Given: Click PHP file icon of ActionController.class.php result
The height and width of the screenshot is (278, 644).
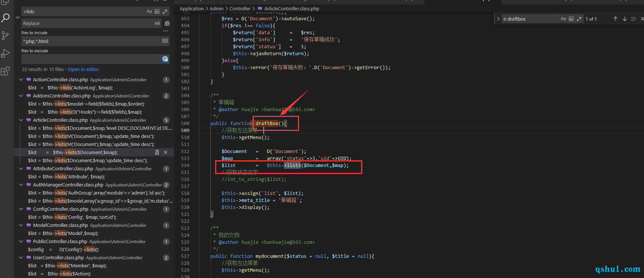Looking at the screenshot, I should coord(28,79).
